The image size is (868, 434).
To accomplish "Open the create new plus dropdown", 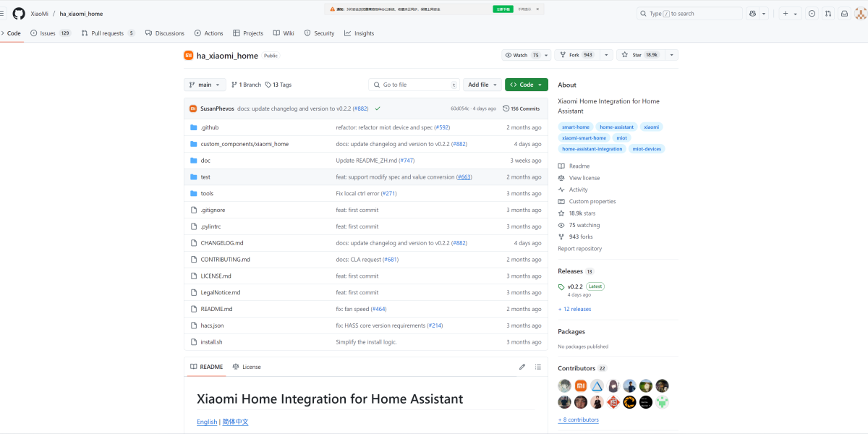I will coord(789,14).
